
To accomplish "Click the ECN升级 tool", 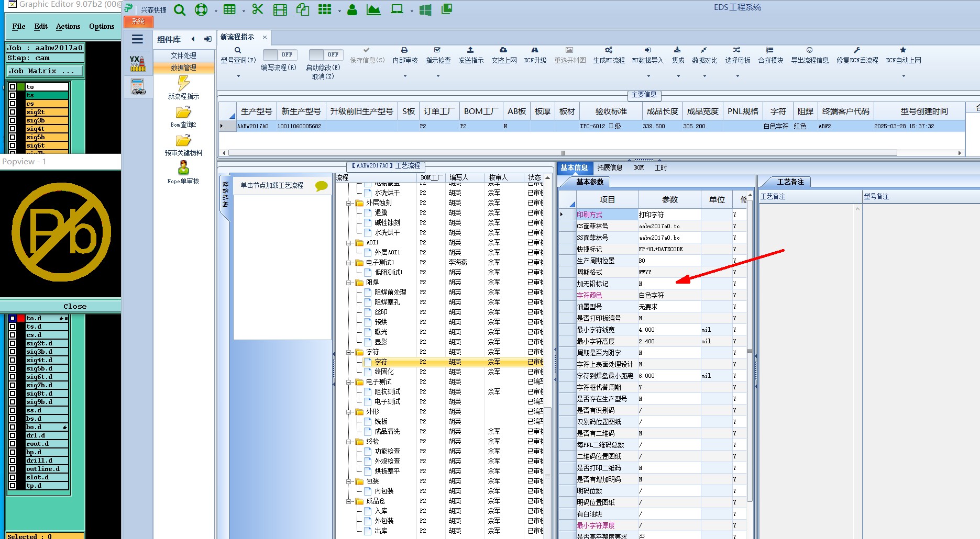I will point(535,55).
